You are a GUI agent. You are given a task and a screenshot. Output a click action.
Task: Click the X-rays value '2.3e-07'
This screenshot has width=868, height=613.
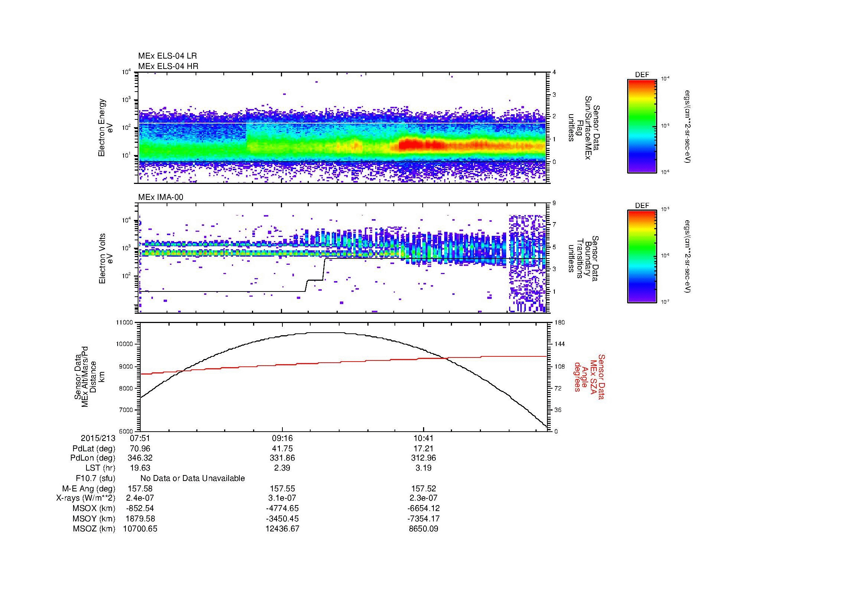(423, 498)
